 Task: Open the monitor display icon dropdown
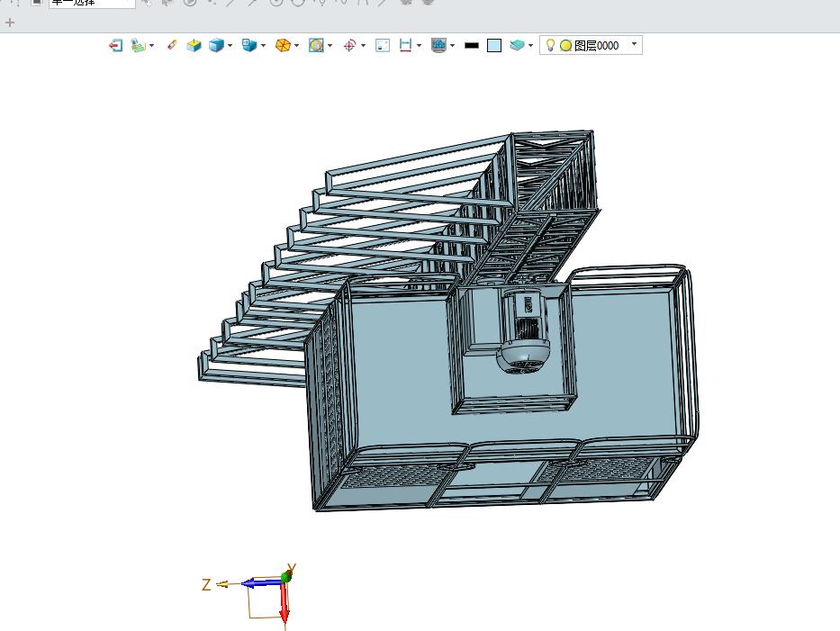click(453, 46)
